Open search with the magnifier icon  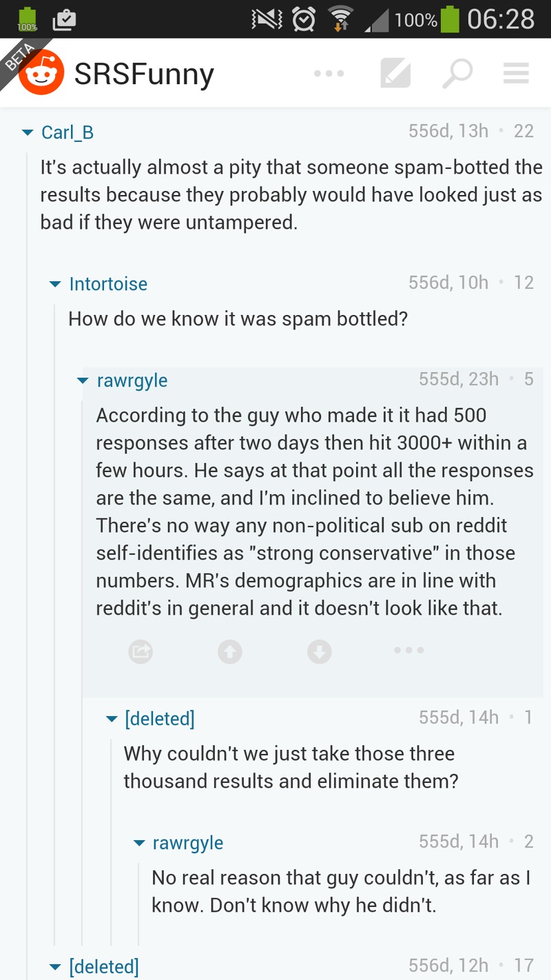point(457,73)
